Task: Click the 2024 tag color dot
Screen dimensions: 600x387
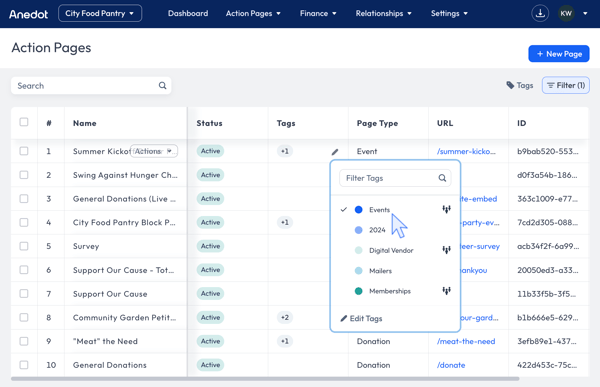Action: [x=359, y=230]
